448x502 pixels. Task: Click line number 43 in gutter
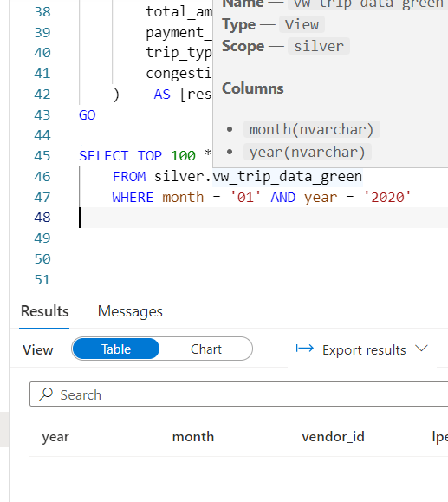[x=42, y=115]
